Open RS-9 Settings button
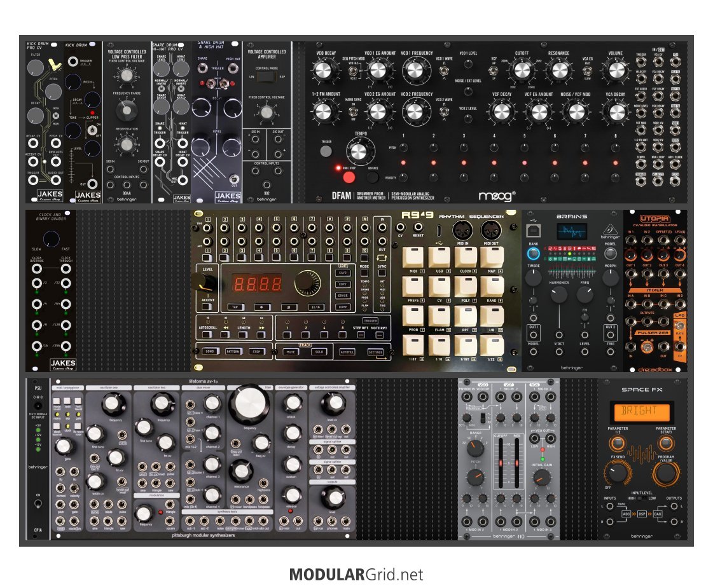 375,352
